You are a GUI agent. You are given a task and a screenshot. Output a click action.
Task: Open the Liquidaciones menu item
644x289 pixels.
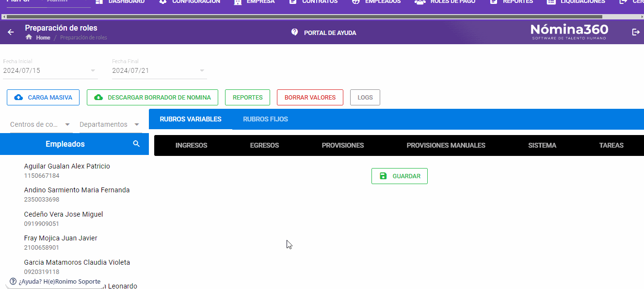click(576, 2)
